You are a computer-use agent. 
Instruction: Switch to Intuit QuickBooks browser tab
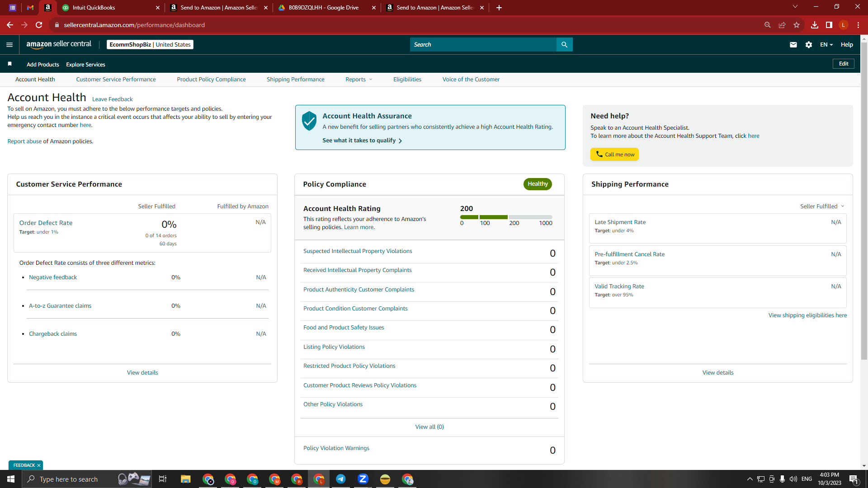111,8
